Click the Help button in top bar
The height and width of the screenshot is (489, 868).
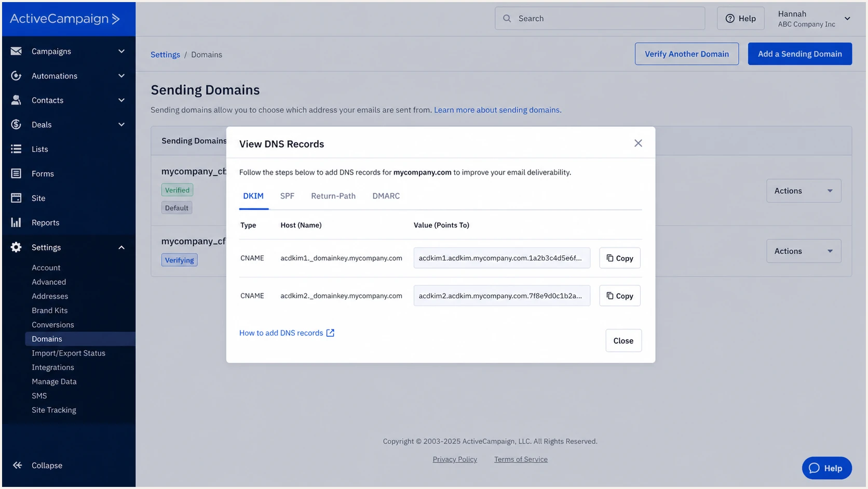point(741,18)
